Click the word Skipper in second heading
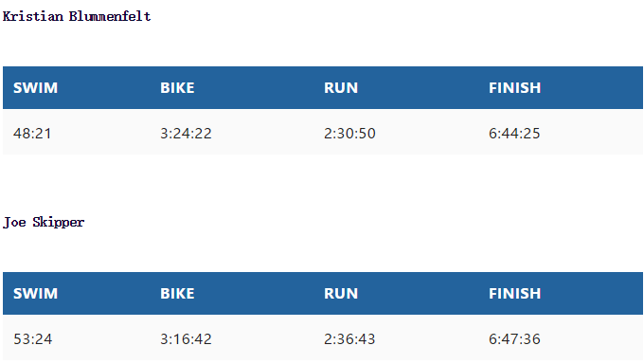 59,223
